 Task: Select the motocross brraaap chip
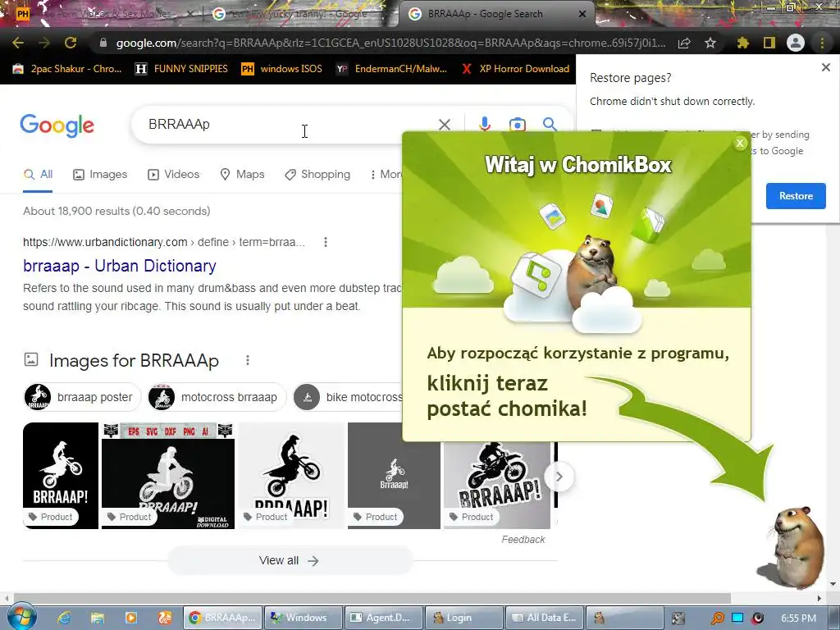pyautogui.click(x=217, y=397)
